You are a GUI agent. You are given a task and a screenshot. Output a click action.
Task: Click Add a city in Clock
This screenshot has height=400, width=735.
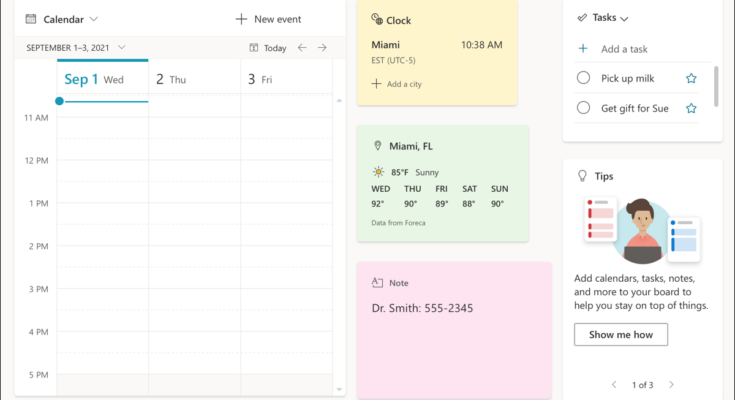coord(397,84)
